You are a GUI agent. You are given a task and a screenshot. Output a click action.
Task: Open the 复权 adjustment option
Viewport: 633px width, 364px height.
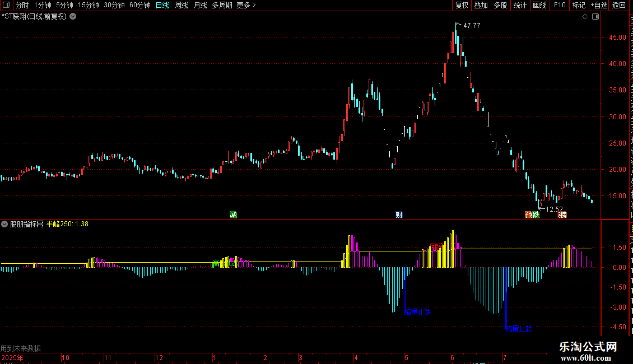point(462,5)
